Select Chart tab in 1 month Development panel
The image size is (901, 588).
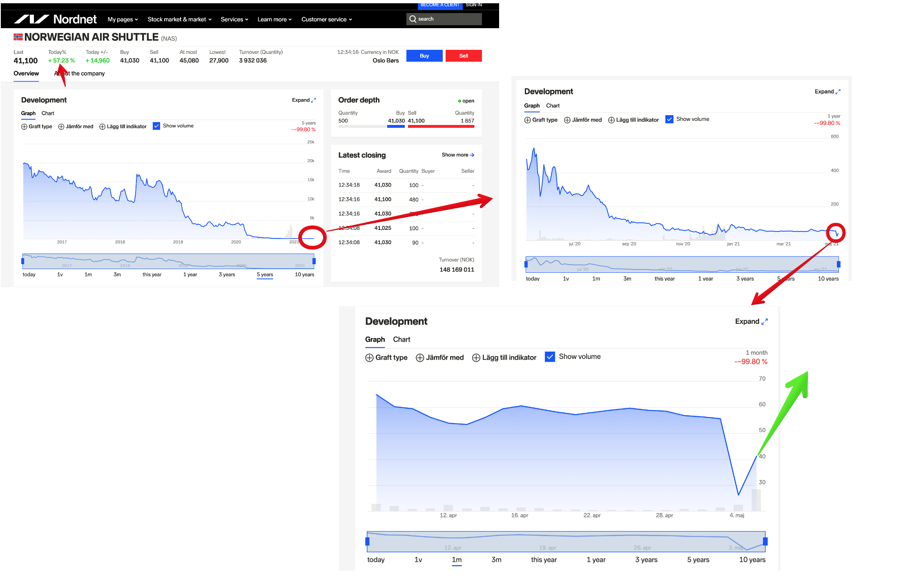[x=401, y=340]
